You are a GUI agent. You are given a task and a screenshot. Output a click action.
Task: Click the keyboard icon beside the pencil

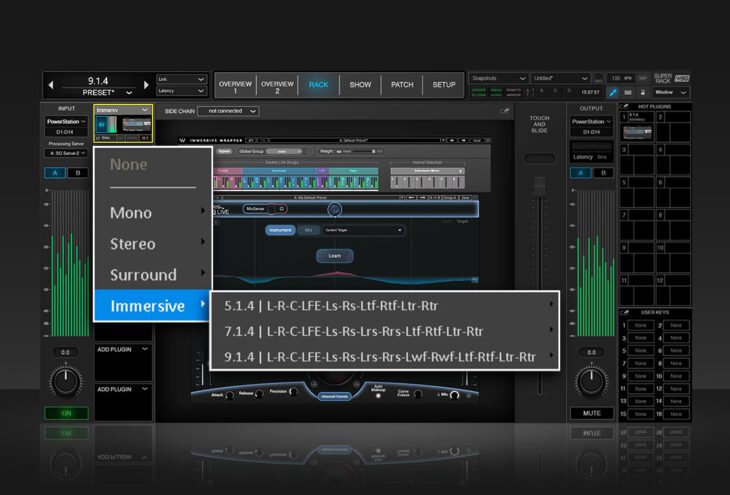628,92
